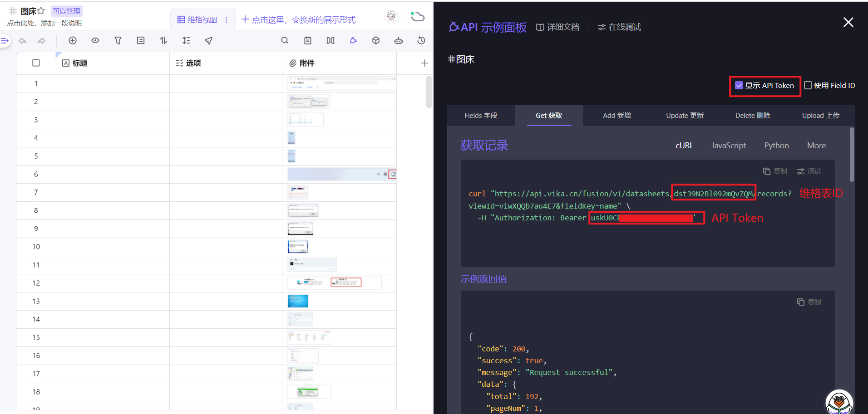Open the search magnifier in toolbar
This screenshot has height=414, width=868.
click(x=285, y=40)
